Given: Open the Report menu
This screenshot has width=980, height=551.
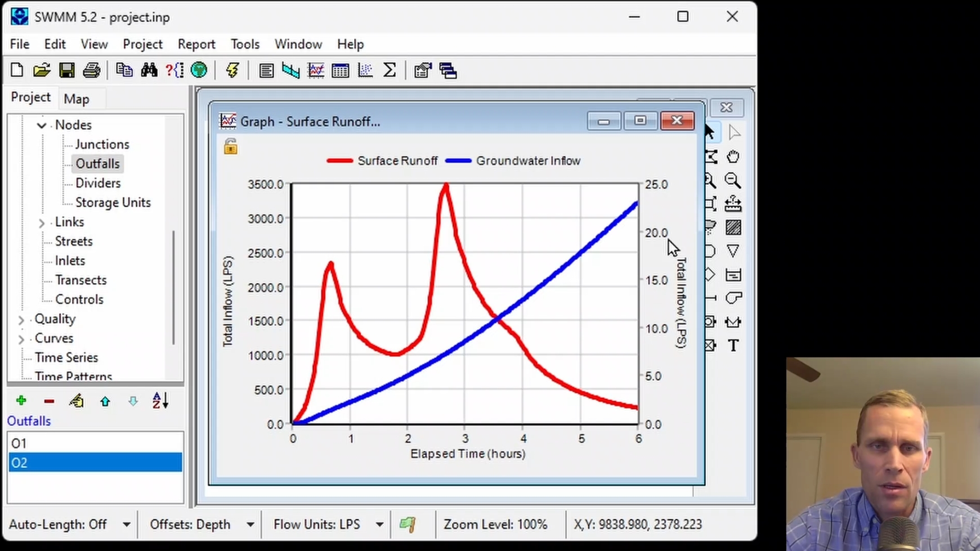Looking at the screenshot, I should coord(196,44).
